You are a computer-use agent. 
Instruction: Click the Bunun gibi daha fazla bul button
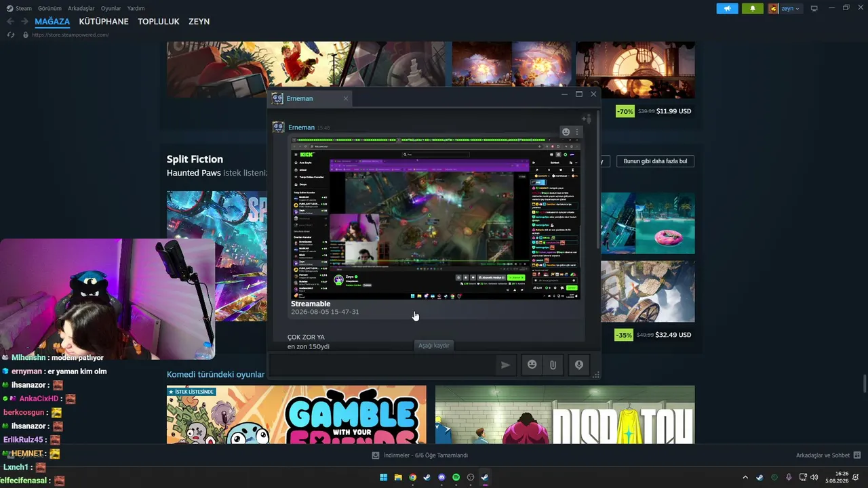655,161
